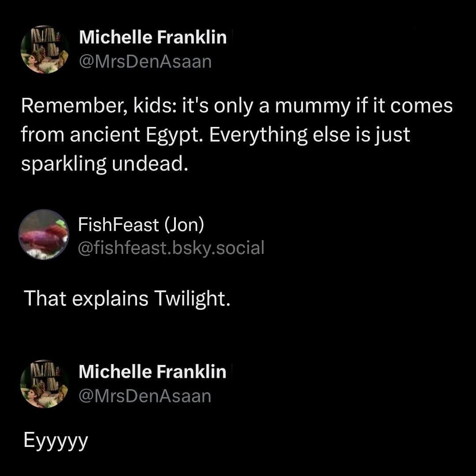
Task: Click the FishFeast betta fish avatar
Action: pyautogui.click(x=44, y=234)
